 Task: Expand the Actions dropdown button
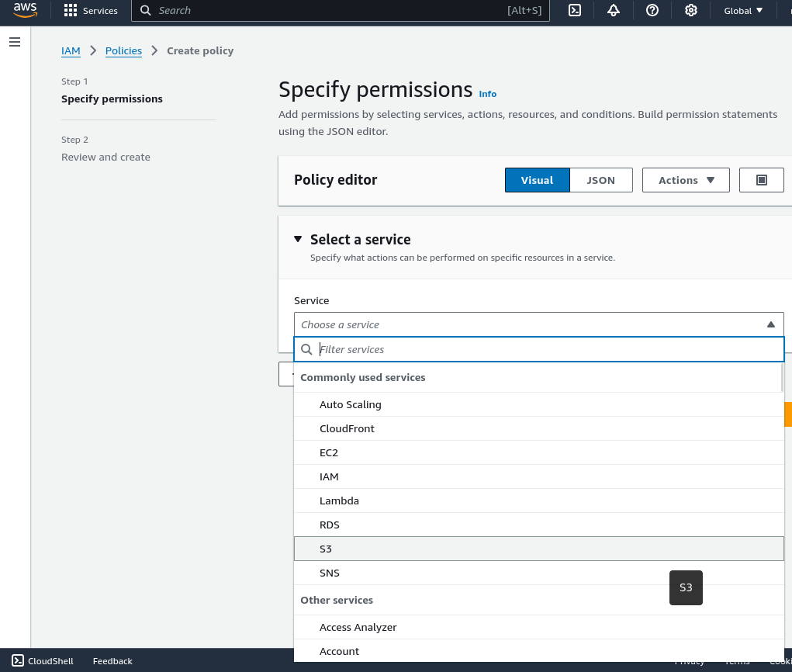coord(686,180)
